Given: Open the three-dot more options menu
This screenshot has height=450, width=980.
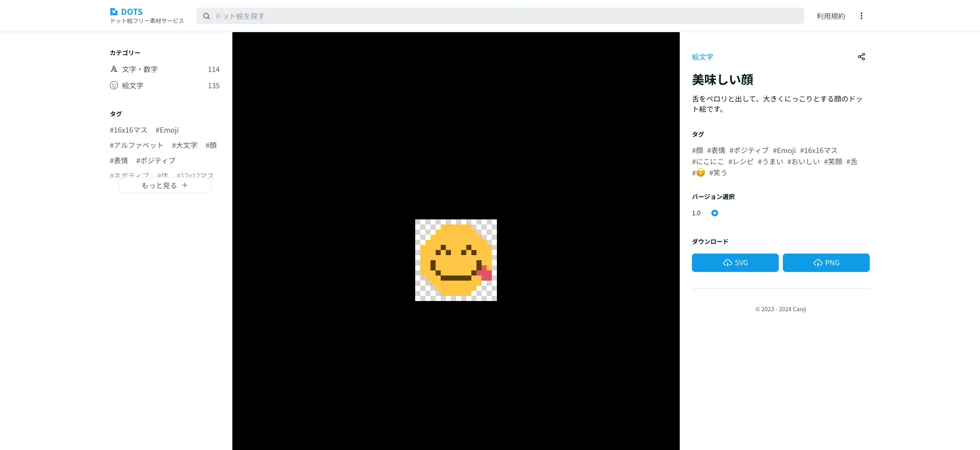Looking at the screenshot, I should tap(861, 16).
